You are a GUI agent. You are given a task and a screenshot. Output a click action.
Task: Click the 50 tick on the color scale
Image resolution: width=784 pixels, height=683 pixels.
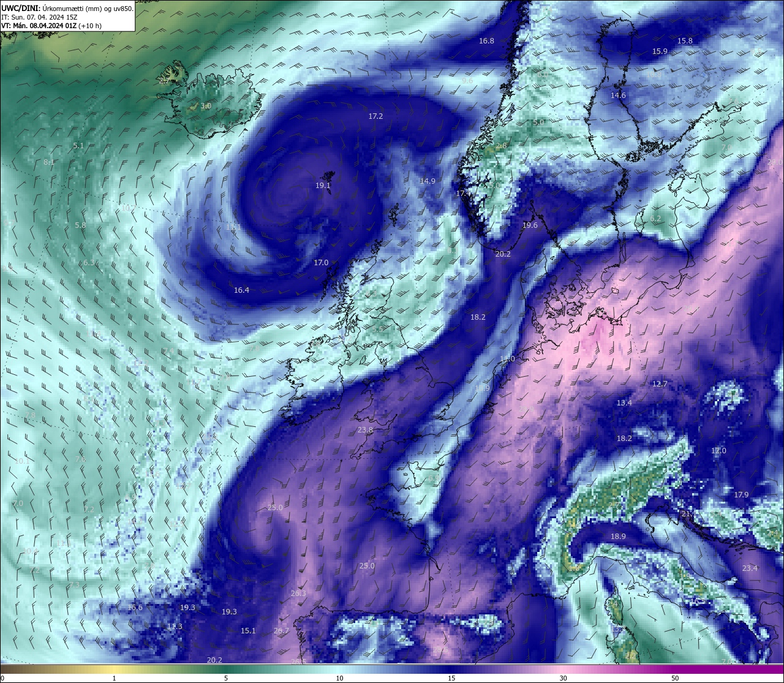click(x=675, y=678)
